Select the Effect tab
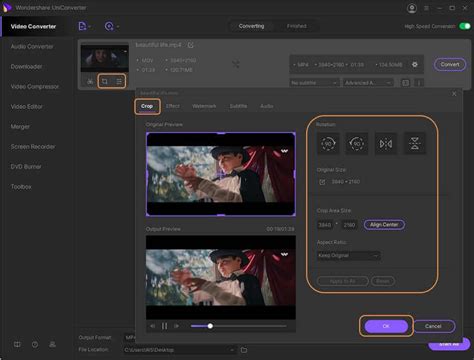This screenshot has width=474, height=360. tap(173, 106)
